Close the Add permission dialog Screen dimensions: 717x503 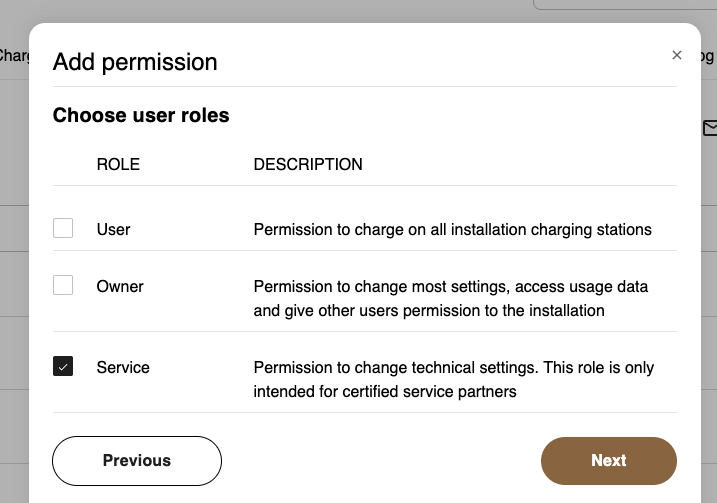[677, 56]
